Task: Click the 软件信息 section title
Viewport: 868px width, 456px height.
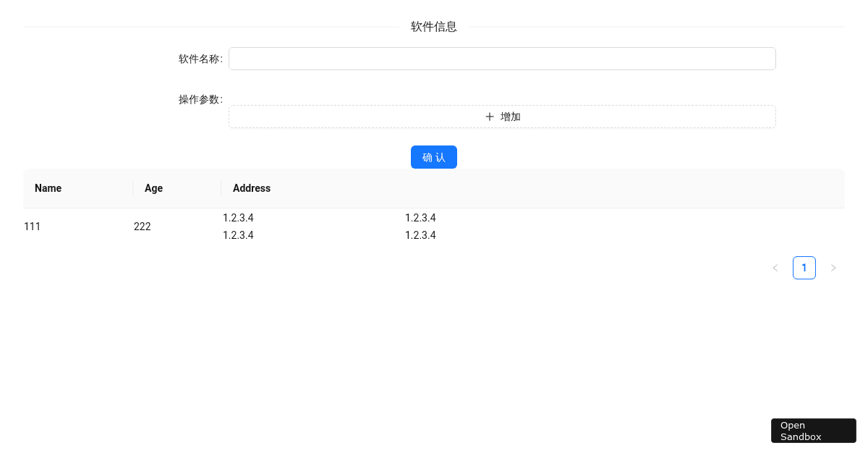Action: tap(434, 27)
